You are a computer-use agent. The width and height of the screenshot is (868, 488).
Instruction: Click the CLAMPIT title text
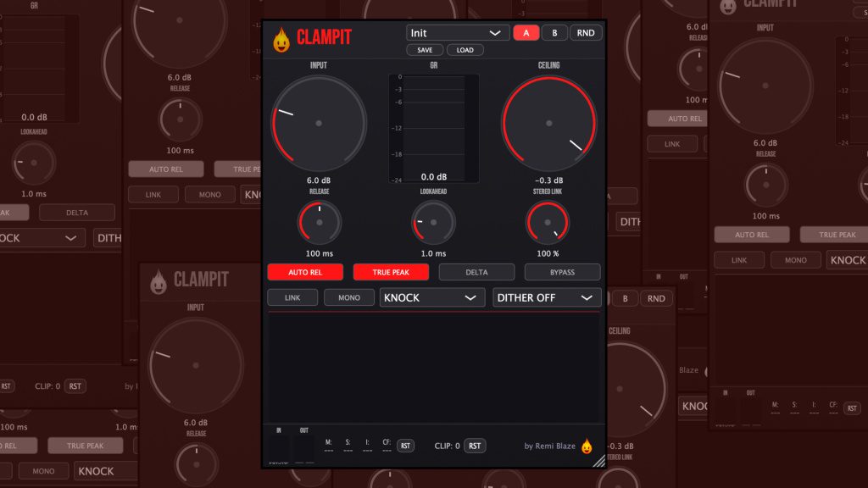pos(324,37)
